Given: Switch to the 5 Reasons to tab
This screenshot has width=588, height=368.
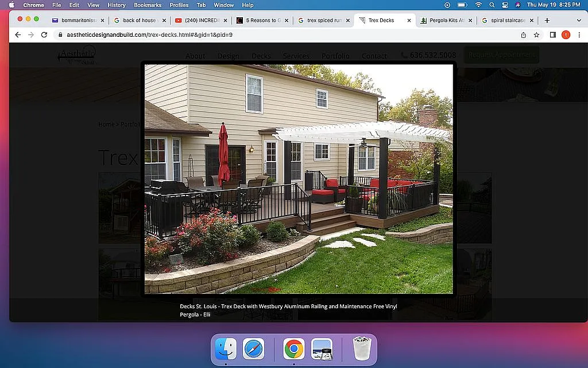Looking at the screenshot, I should point(262,20).
